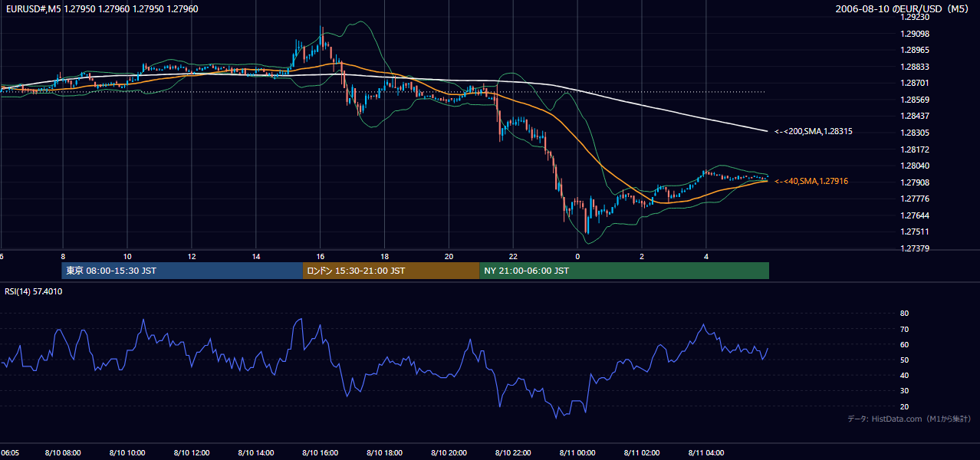Click the 8/11 00:00 time axis label
Screen dimensions: 980x460
[x=578, y=452]
